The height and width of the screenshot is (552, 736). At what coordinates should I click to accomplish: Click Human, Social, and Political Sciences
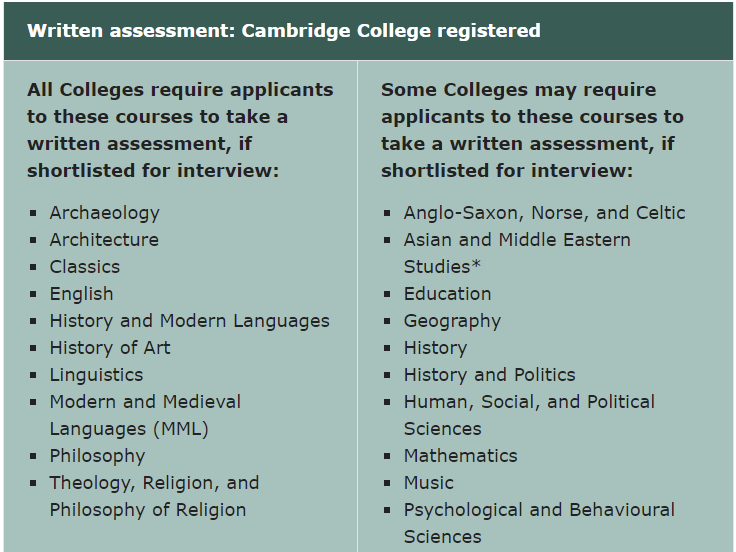click(529, 415)
